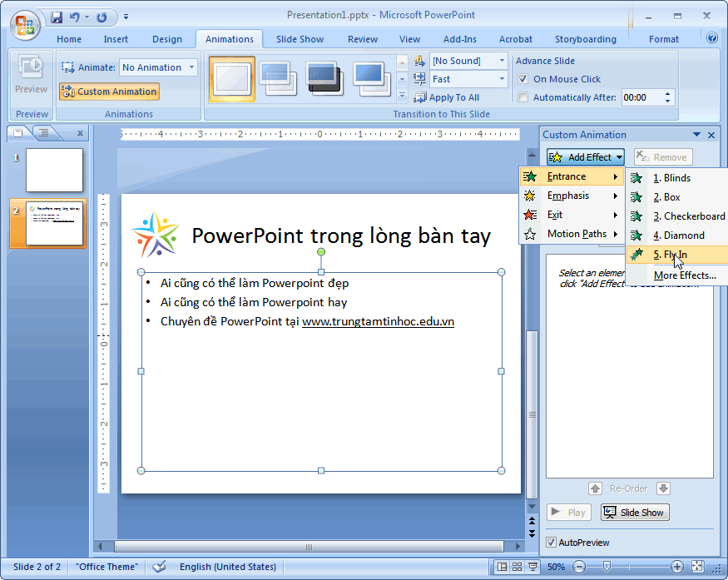Click Apply To All transitions

(447, 97)
